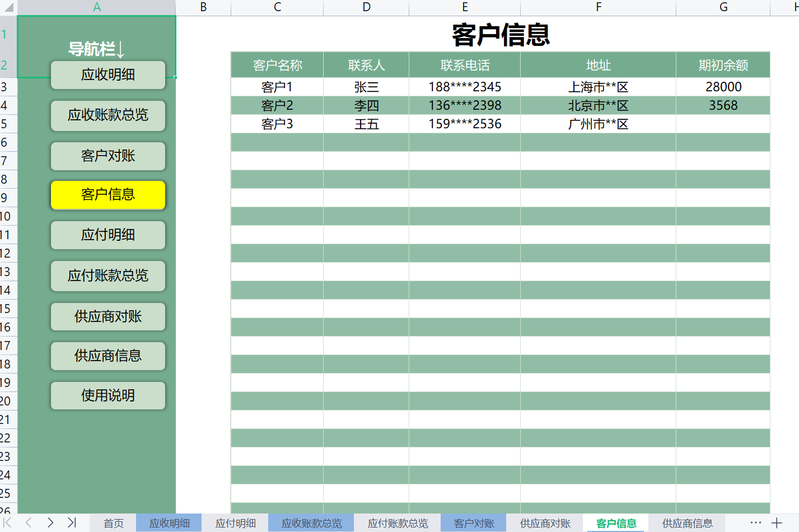Select the address cell 北京市**区

point(598,105)
